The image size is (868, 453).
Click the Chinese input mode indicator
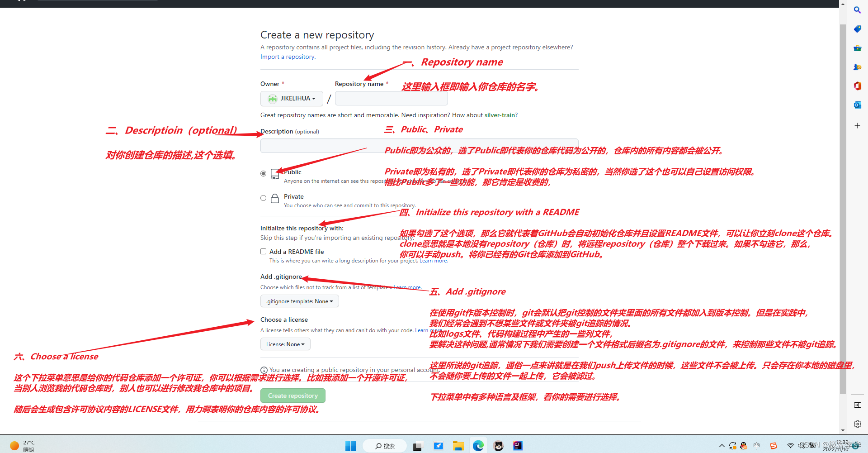757,446
